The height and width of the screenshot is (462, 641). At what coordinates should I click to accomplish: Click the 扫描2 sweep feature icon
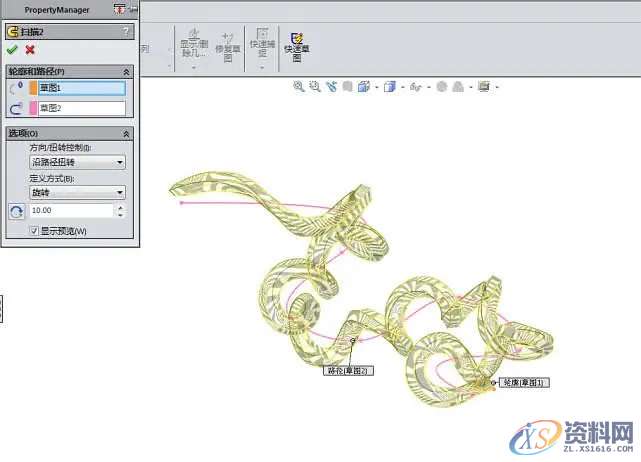[x=13, y=31]
